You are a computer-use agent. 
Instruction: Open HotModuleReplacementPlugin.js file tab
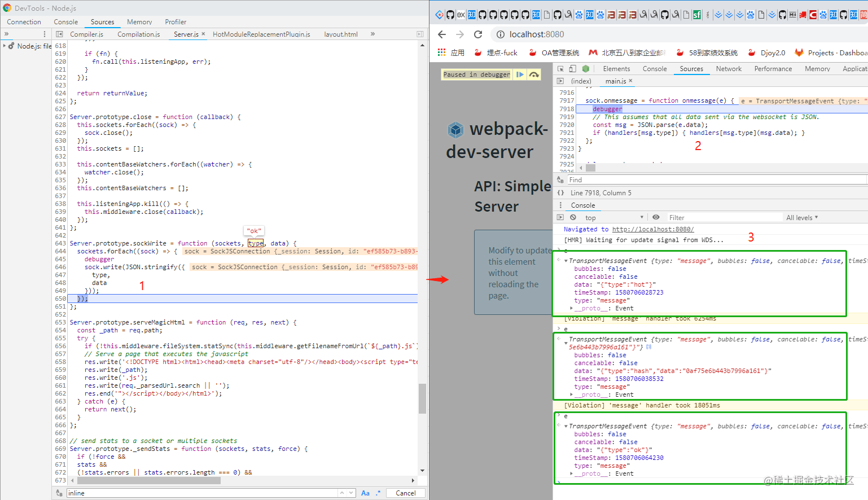click(x=261, y=34)
